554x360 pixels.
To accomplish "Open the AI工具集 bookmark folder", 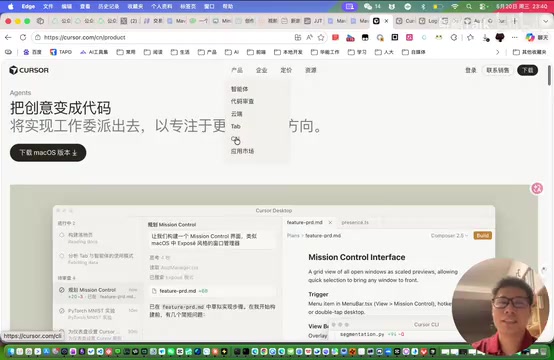I will click(94, 52).
